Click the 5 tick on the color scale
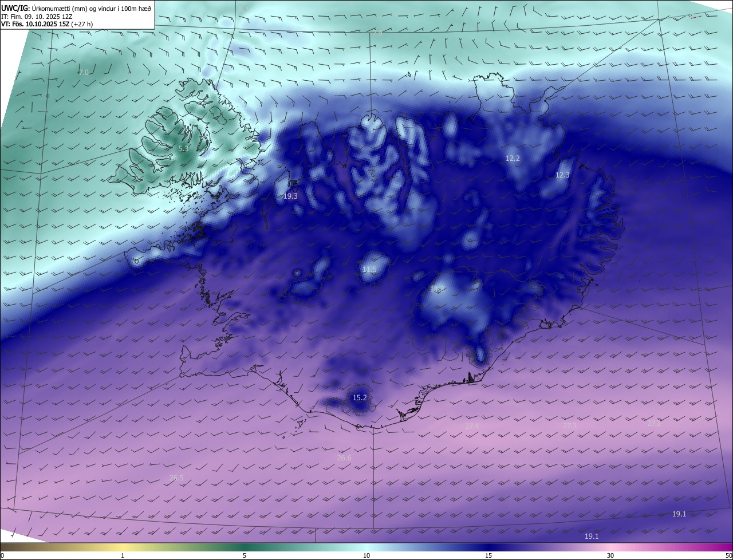Image resolution: width=733 pixels, height=560 pixels. click(x=245, y=555)
